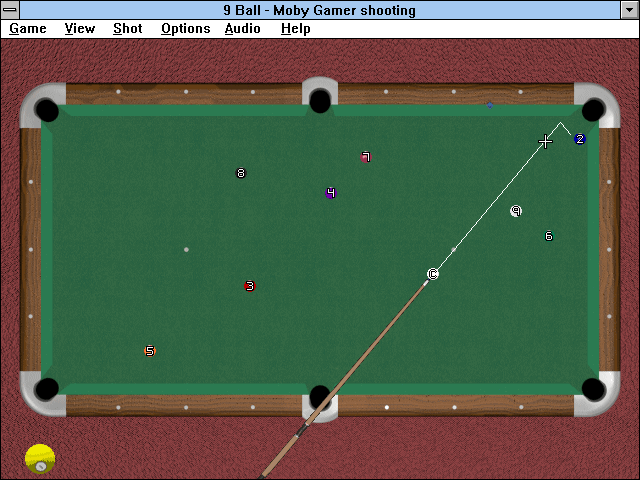Click the purple 4 ball
The image size is (640, 480).
[331, 193]
